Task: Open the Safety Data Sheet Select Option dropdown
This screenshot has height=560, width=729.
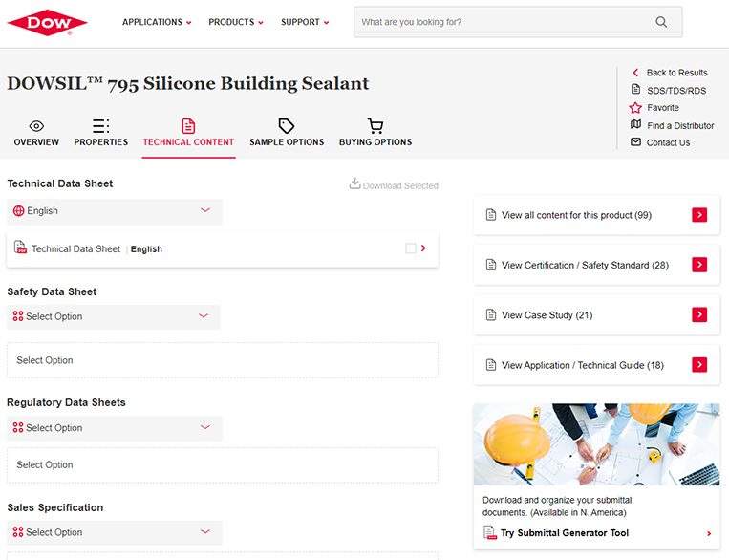Action: (114, 316)
